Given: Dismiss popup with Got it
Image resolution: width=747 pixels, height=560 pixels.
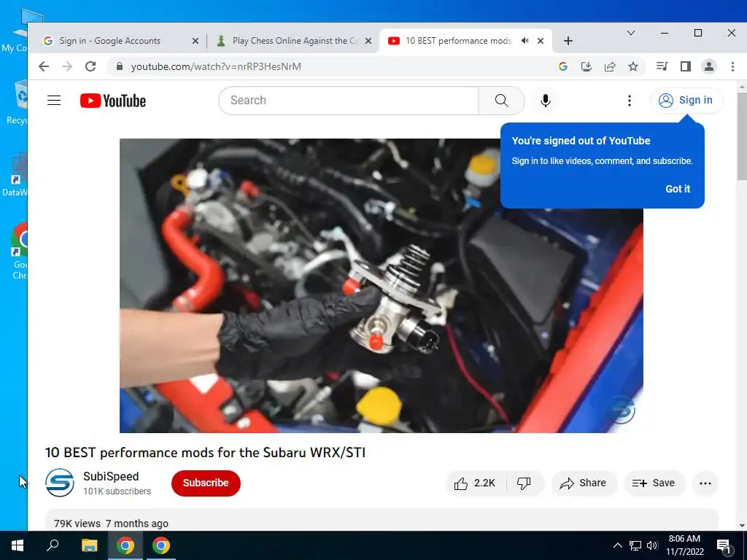Looking at the screenshot, I should point(678,189).
